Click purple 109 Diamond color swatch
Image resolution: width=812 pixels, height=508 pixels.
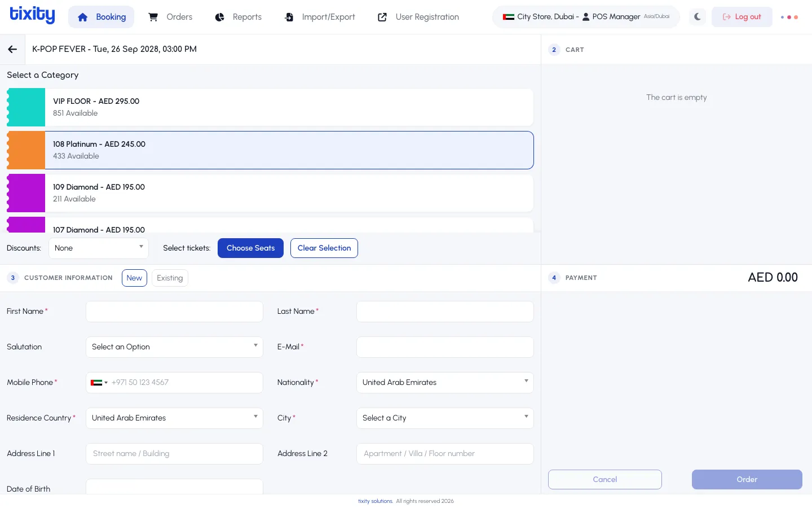[x=26, y=193]
